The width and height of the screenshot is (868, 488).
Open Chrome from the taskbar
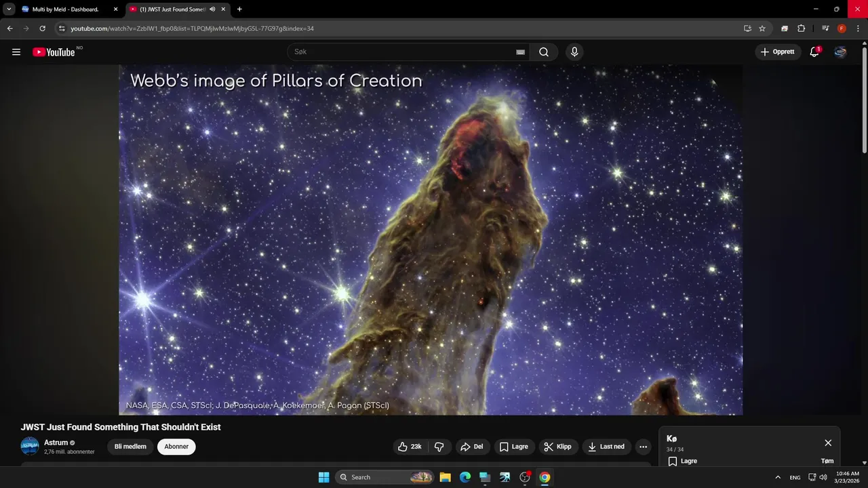point(545,477)
